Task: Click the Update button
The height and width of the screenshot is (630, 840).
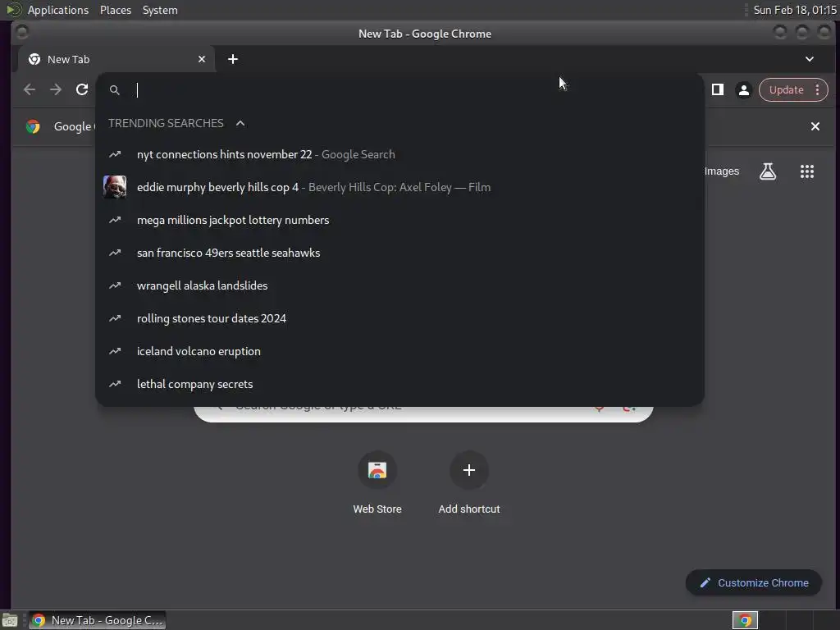Action: [786, 90]
